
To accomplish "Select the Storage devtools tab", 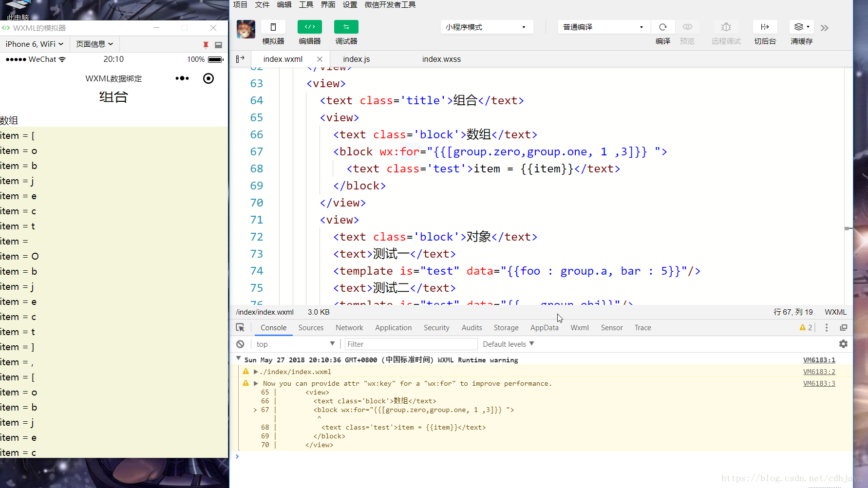I will point(506,328).
